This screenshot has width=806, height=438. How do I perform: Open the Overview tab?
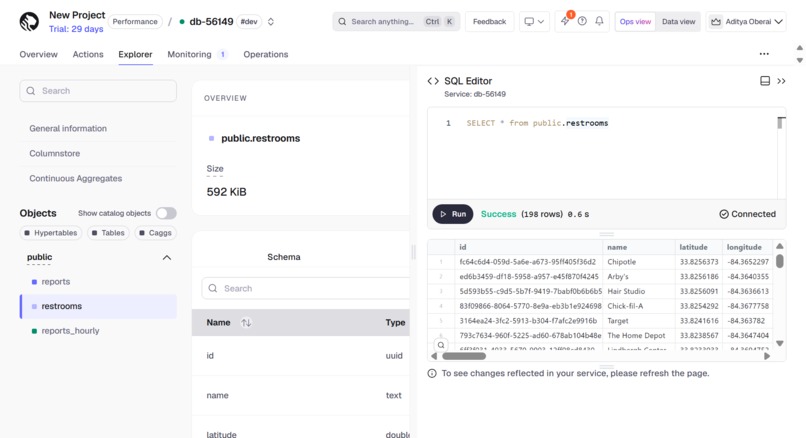point(39,54)
